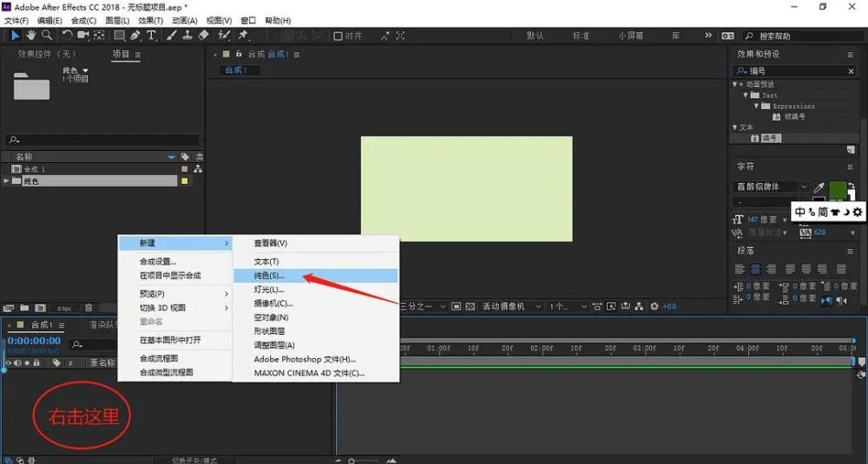Click the timeline zoom slider handle
Screen dimensions: 868x464
click(352, 461)
